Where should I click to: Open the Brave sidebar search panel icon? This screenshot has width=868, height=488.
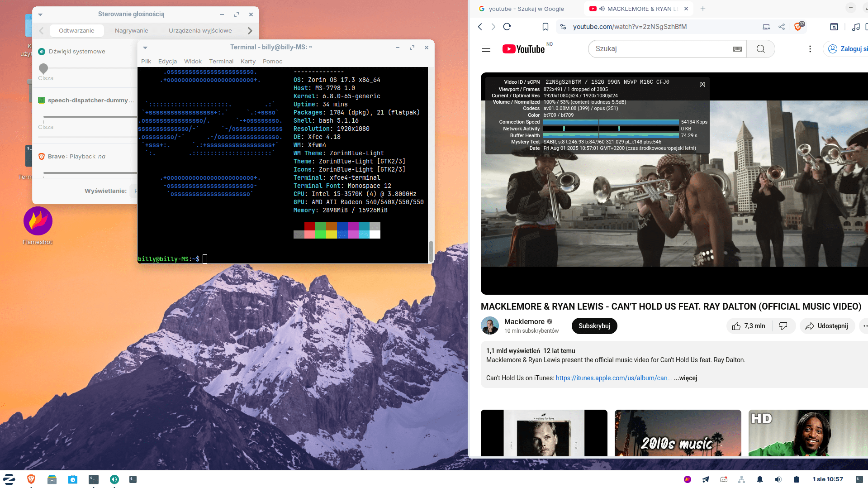click(834, 27)
